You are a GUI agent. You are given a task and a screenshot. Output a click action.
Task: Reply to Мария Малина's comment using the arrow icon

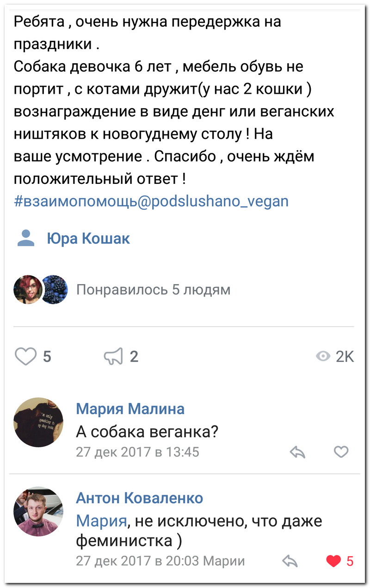coord(298,453)
